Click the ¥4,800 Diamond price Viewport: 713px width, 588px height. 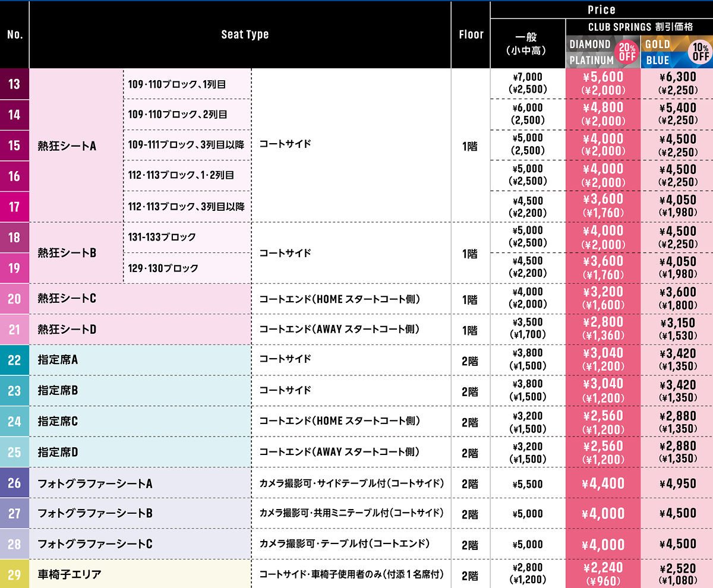(603, 108)
